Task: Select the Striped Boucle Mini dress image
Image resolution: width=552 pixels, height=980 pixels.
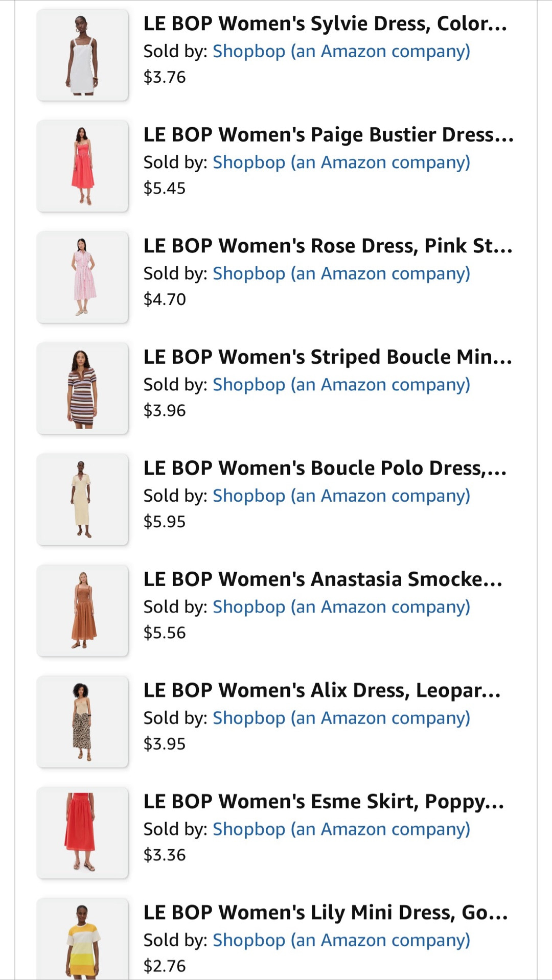Action: pyautogui.click(x=82, y=388)
